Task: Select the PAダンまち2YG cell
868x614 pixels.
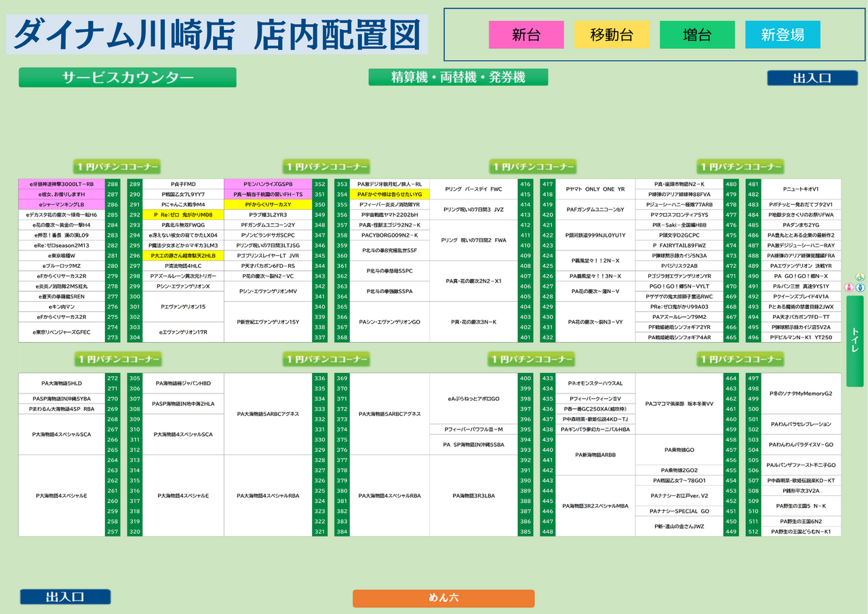Action: [801, 225]
